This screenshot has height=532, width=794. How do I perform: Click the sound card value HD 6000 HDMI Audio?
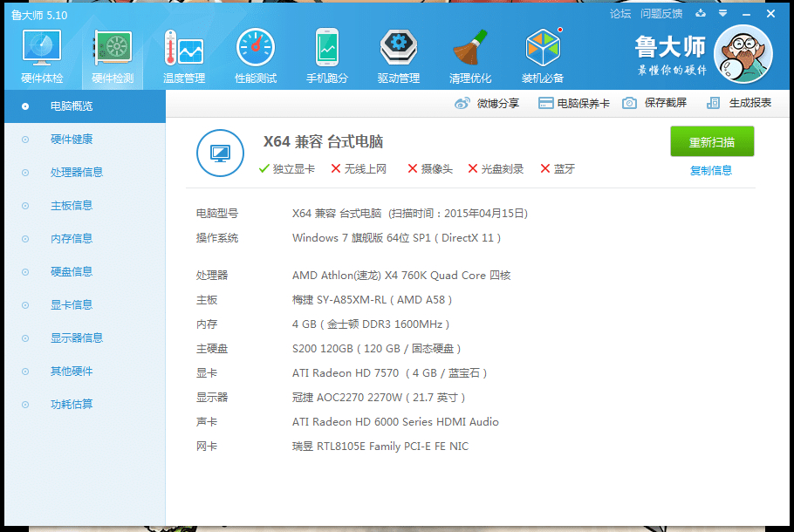point(395,421)
